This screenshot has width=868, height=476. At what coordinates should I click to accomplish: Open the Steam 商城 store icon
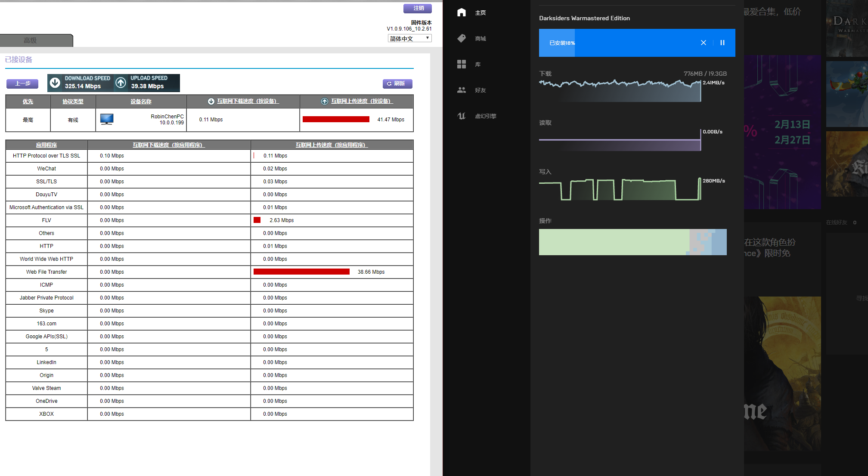[x=461, y=38]
